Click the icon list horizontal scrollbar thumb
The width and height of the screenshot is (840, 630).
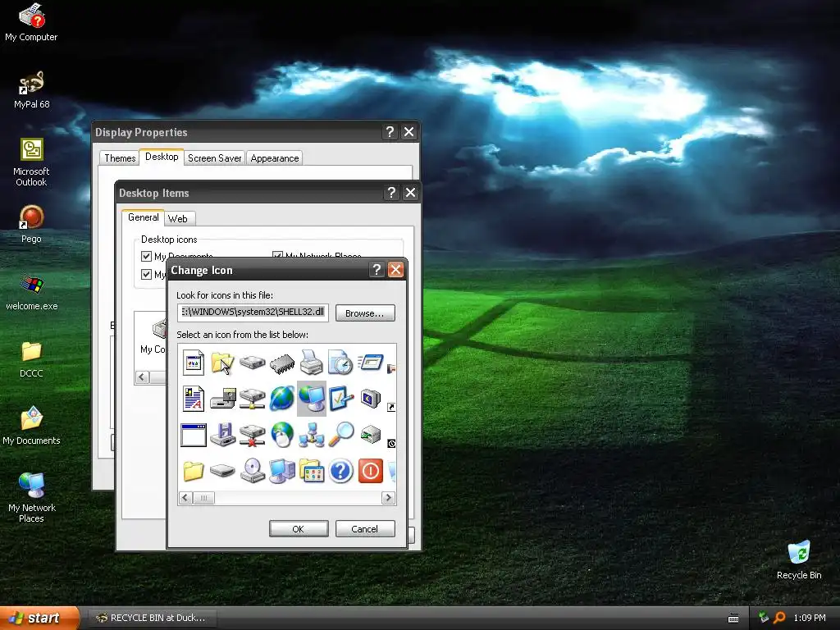203,498
